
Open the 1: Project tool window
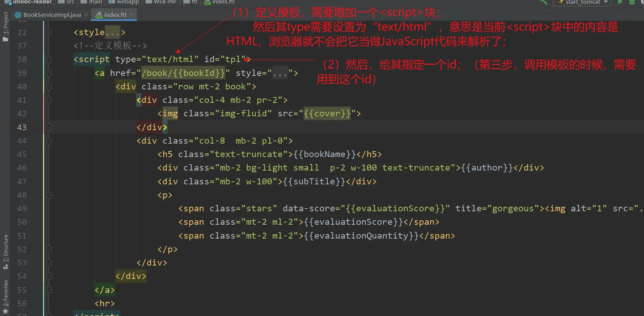coord(5,26)
